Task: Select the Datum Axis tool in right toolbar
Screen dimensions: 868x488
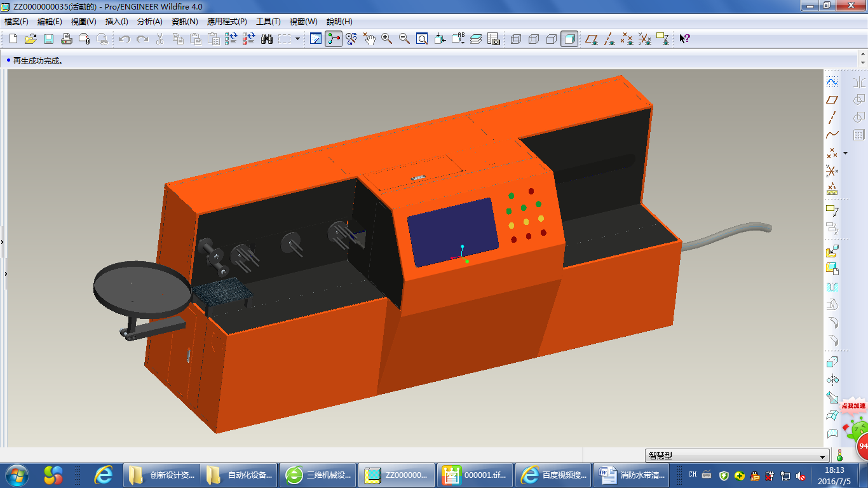Action: [x=832, y=118]
